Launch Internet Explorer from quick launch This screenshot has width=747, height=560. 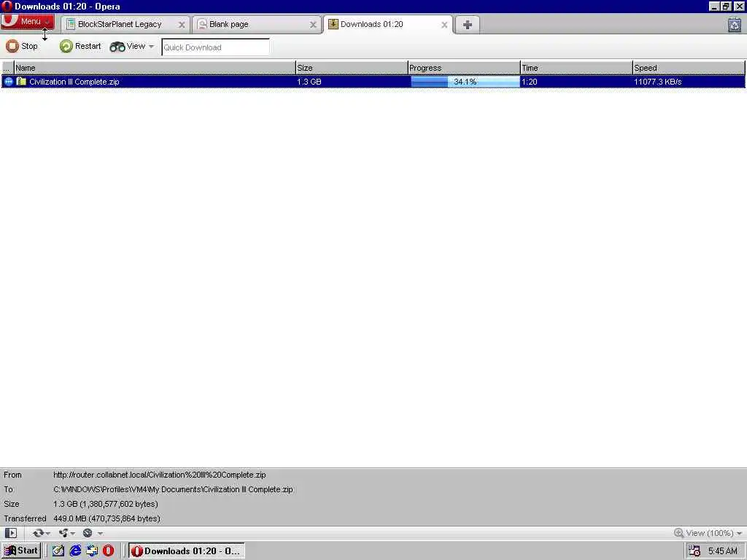(75, 551)
